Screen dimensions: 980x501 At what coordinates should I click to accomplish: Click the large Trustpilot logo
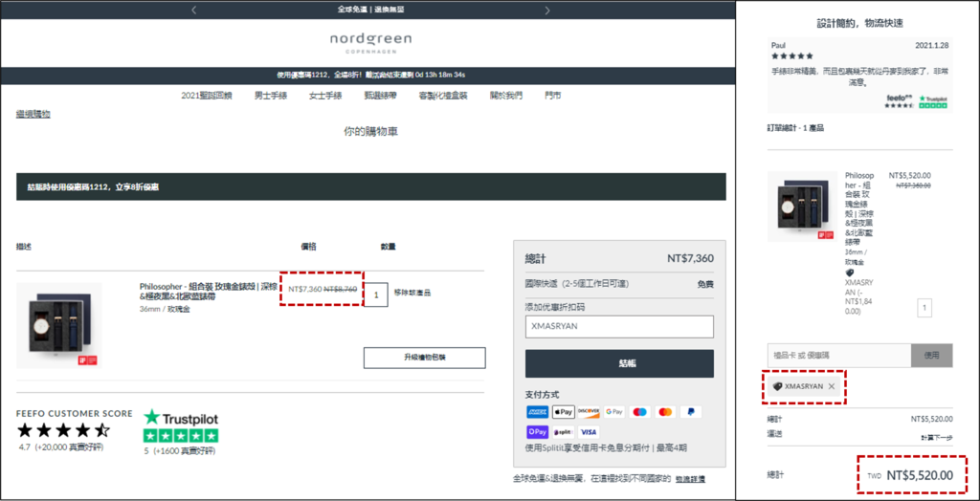click(181, 417)
